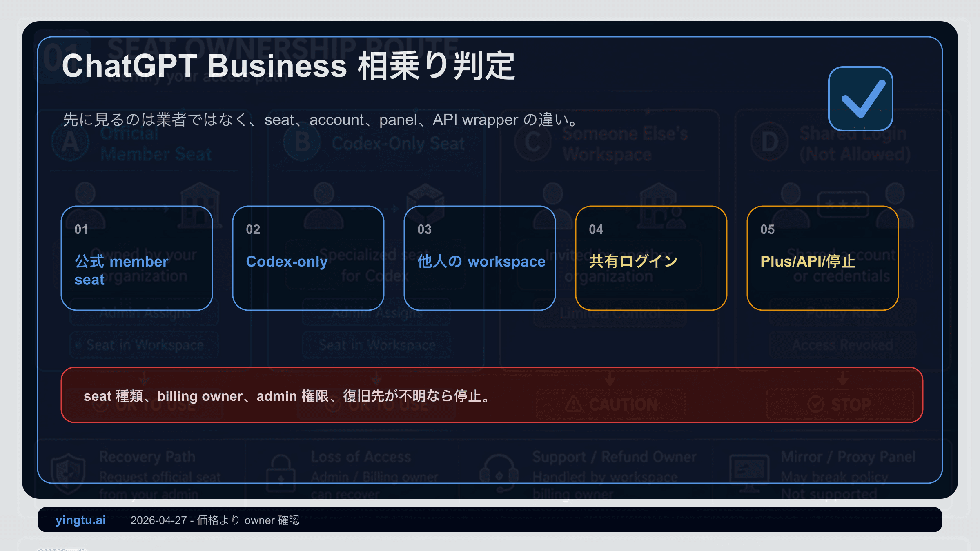Click the D badge near Shared Login
Image resolution: width=980 pixels, height=551 pixels.
[x=769, y=141]
